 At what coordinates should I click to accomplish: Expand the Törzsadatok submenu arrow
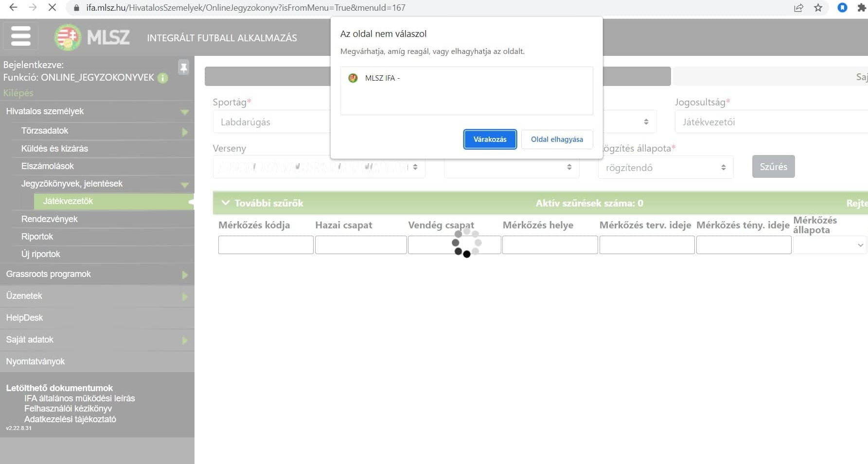point(185,132)
